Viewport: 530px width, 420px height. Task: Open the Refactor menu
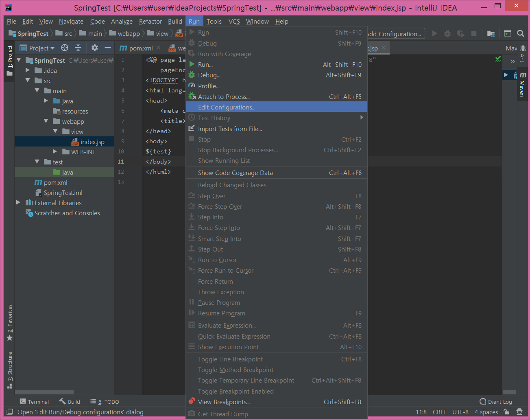150,21
